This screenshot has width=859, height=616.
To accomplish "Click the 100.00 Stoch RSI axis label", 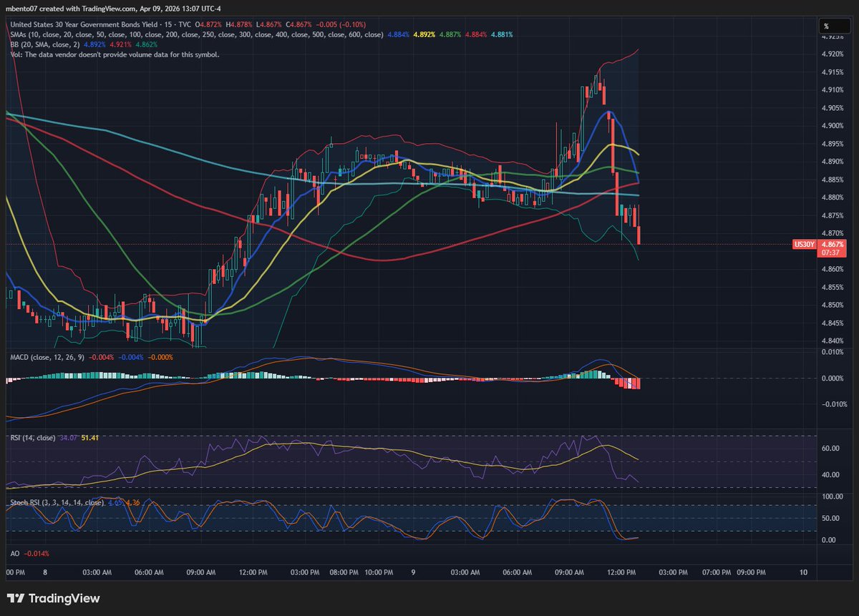I will tap(833, 496).
